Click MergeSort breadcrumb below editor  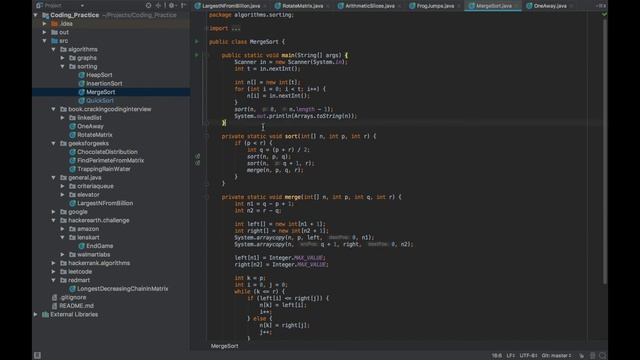224,346
